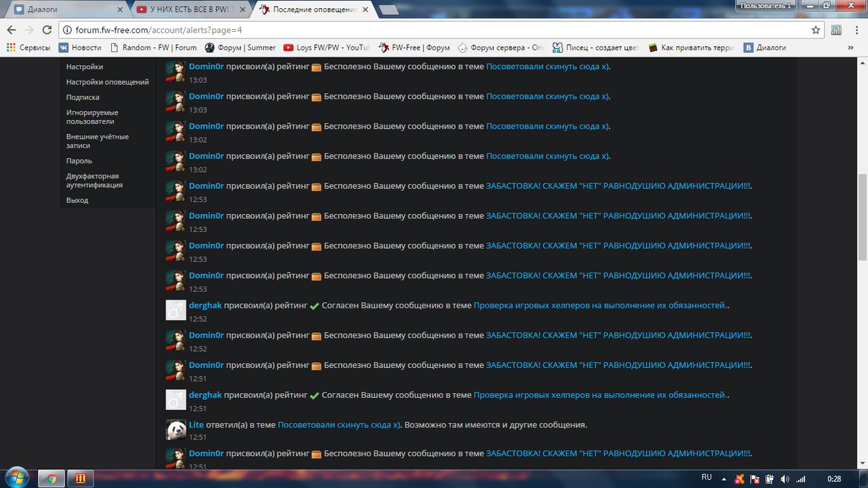The image size is (868, 488).
Task: Reload the forum alerts page
Action: tap(47, 30)
